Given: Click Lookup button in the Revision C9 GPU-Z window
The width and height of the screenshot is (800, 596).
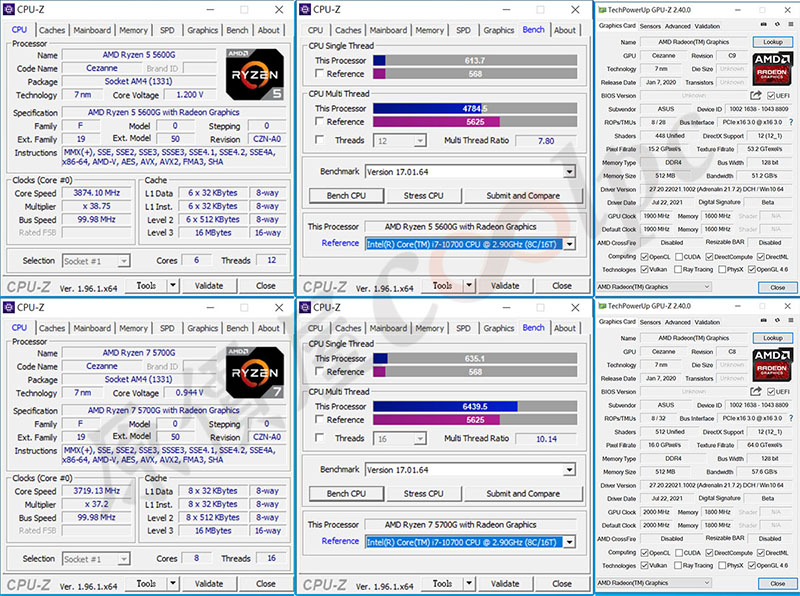Looking at the screenshot, I should pos(772,42).
